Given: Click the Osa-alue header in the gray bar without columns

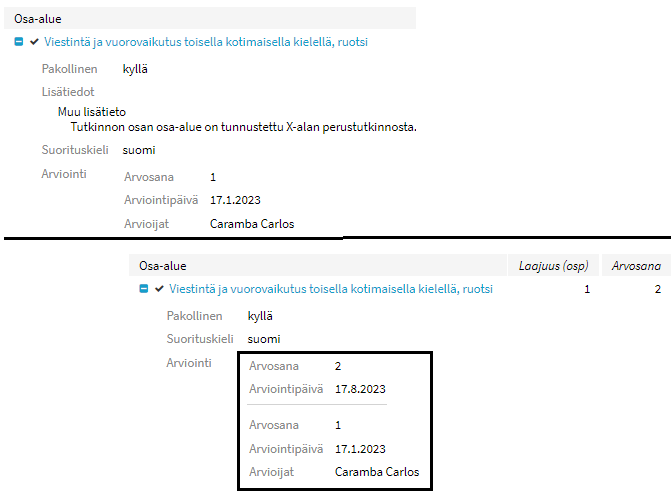Looking at the screenshot, I should click(x=37, y=18).
